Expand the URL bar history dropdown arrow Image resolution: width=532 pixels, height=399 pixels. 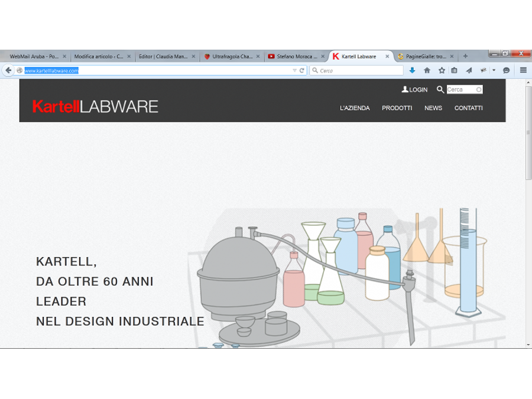[294, 70]
